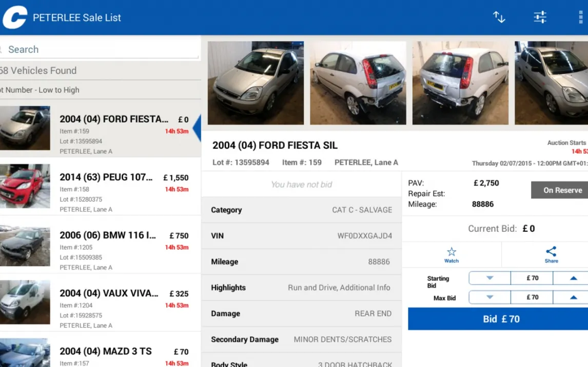Viewport: 588px width, 367px height.
Task: Tap the Copart C logo
Action: [15, 17]
